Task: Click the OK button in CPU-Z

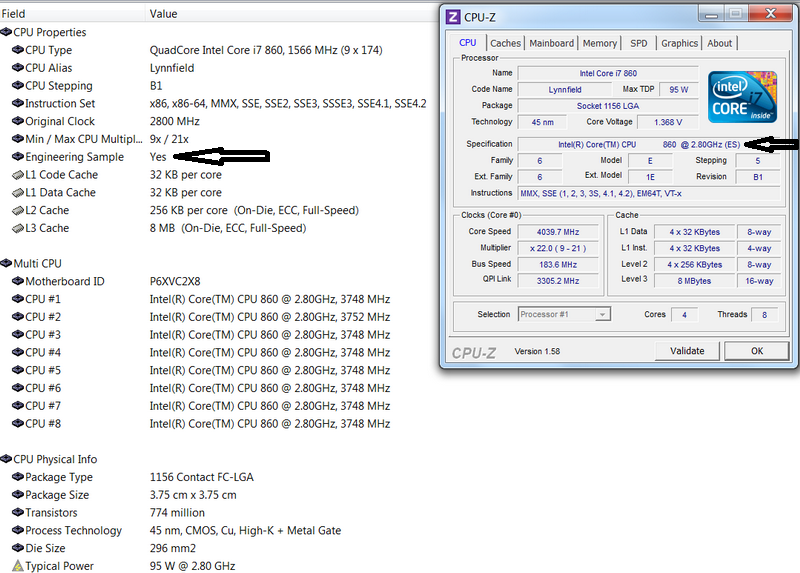Action: click(757, 351)
